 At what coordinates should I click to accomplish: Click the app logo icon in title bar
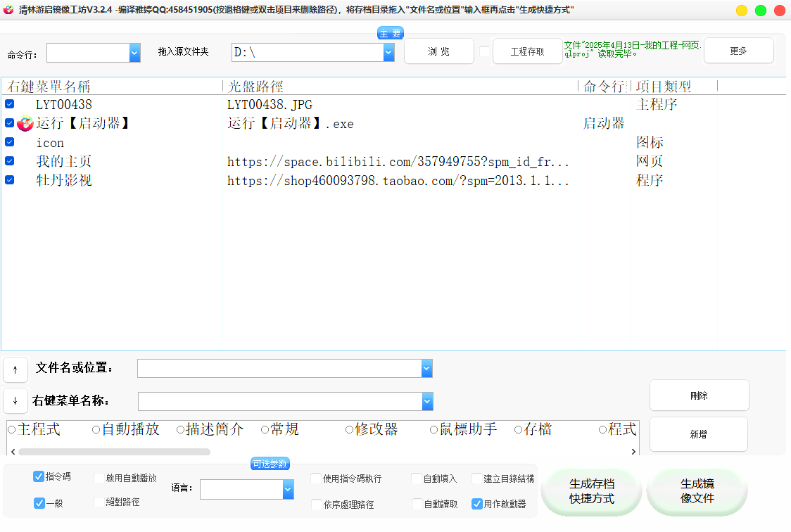point(8,10)
